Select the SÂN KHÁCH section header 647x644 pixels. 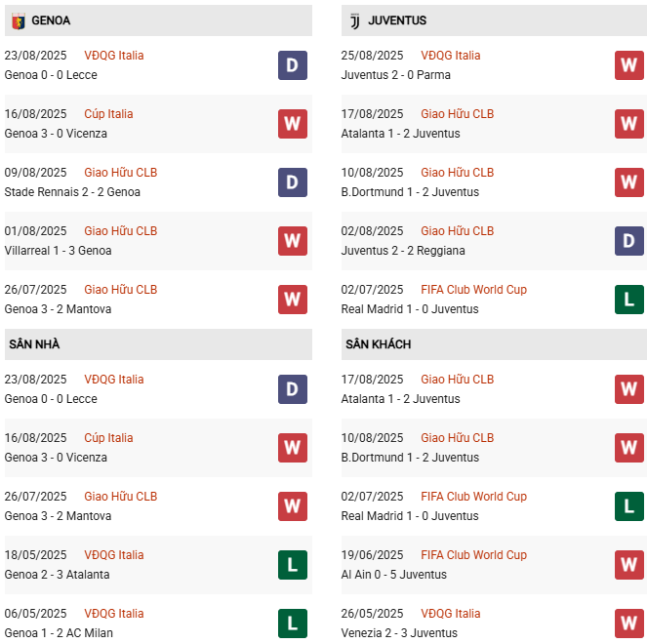(x=378, y=344)
